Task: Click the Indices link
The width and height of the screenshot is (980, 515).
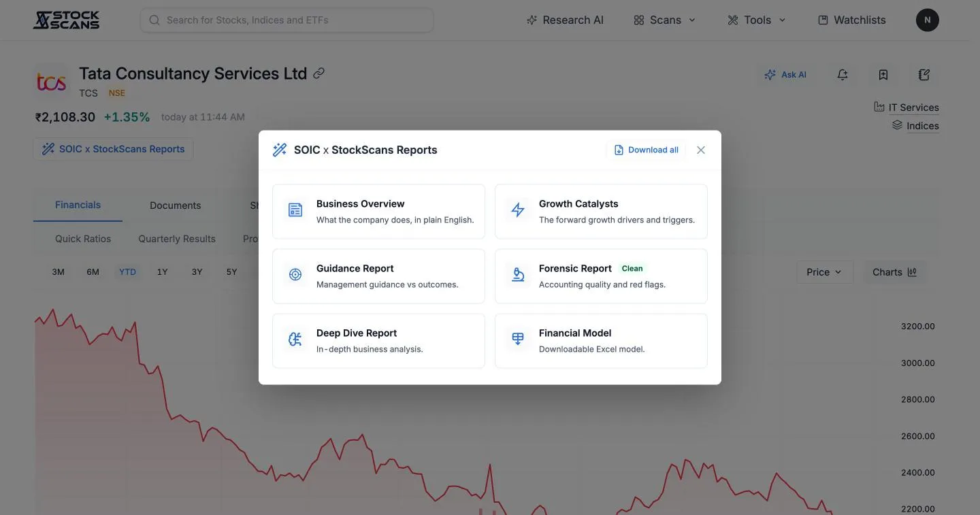Action: point(915,126)
